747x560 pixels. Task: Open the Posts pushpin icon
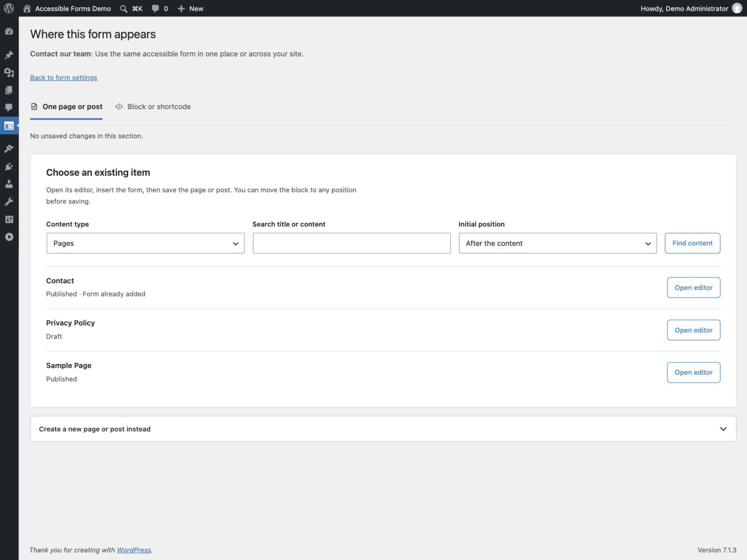pos(9,55)
